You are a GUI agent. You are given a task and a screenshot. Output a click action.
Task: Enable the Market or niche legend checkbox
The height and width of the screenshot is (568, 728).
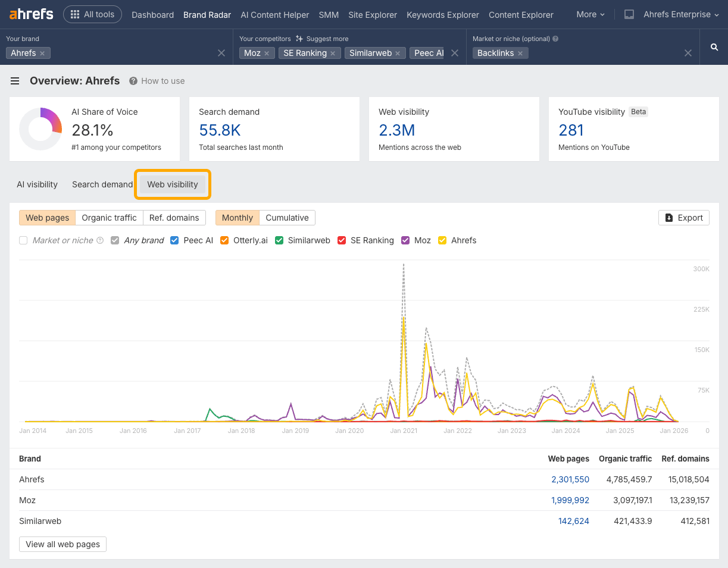tap(22, 240)
